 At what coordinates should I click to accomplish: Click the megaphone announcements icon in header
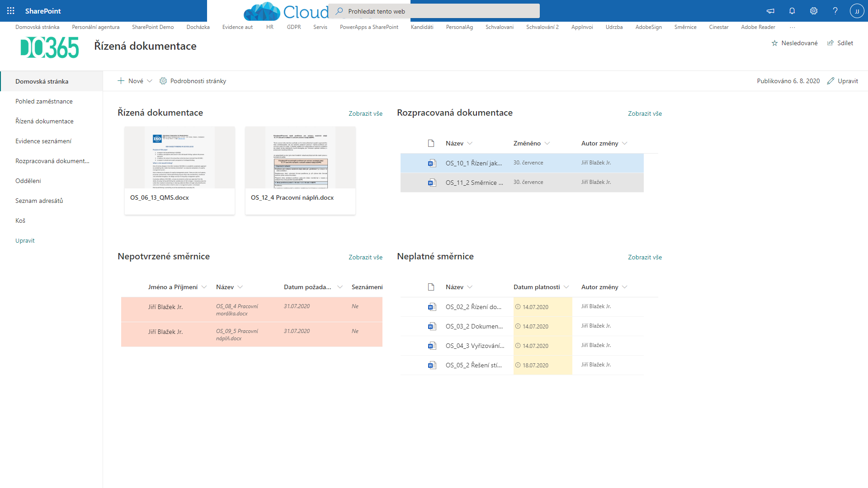point(770,11)
